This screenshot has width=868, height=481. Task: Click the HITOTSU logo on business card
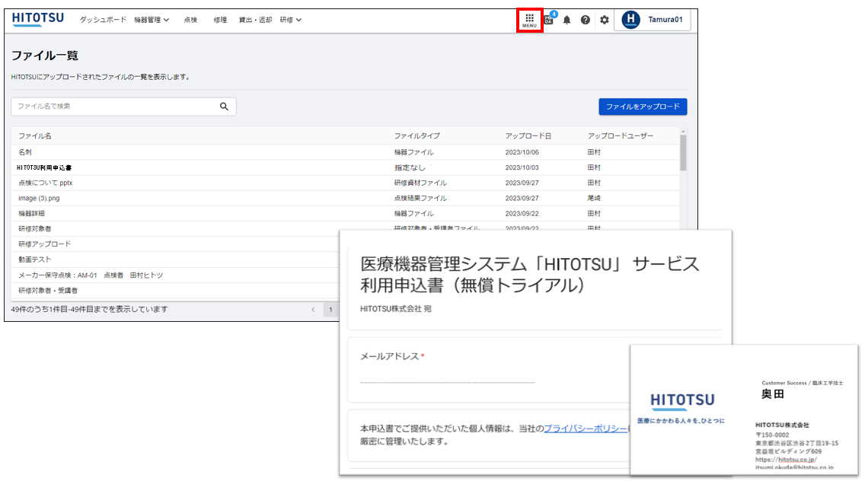[x=682, y=400]
